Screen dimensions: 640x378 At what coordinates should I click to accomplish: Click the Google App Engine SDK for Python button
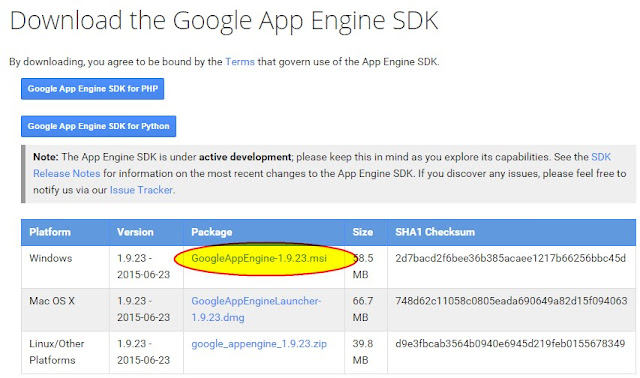[x=98, y=126]
